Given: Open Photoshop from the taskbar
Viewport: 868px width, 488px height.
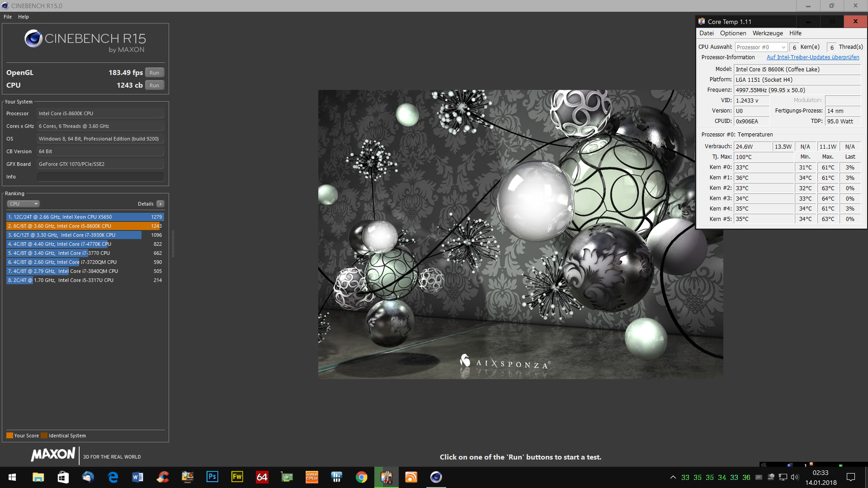Looking at the screenshot, I should (x=212, y=477).
